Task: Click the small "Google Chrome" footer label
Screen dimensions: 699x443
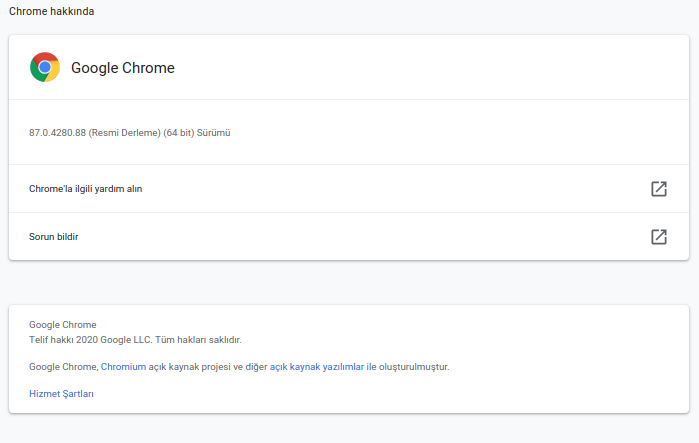Action: pos(63,325)
